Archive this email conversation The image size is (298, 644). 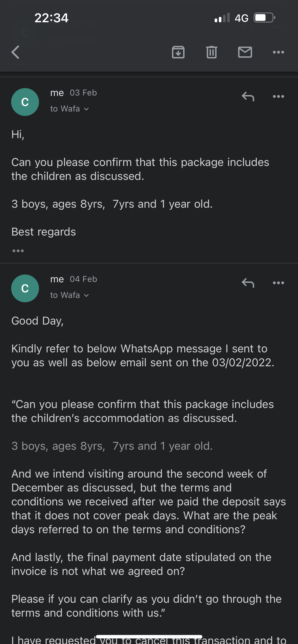coord(178,52)
